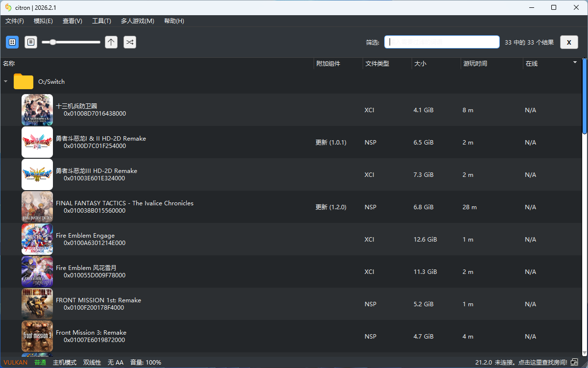
Task: Switch to grid view layout
Action: [12, 42]
